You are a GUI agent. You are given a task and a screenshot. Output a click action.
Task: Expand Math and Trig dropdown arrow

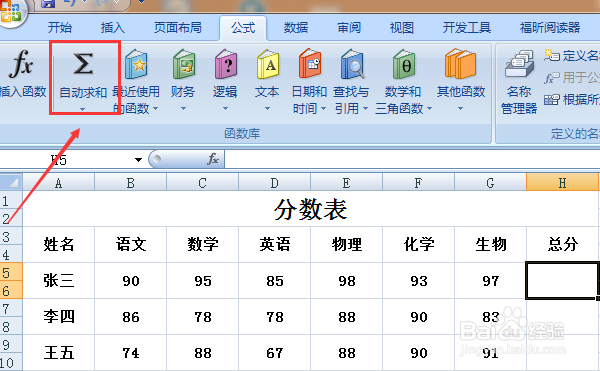point(429,109)
